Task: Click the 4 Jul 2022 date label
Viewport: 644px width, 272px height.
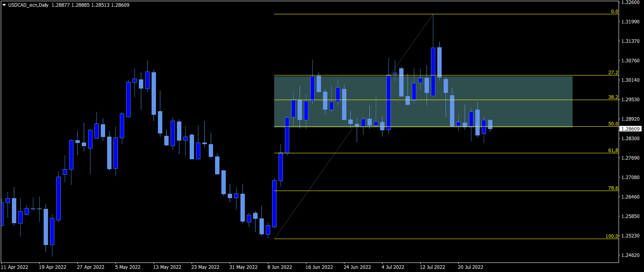Action: (393, 267)
